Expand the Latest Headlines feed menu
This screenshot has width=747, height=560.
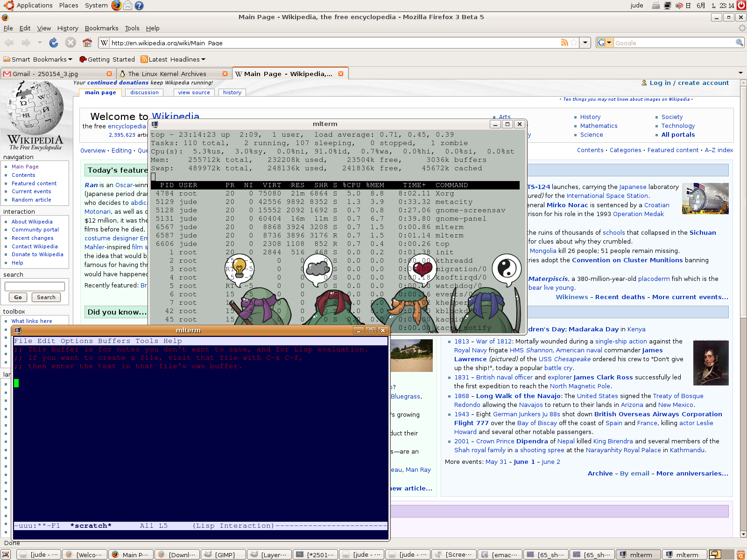coord(173,59)
